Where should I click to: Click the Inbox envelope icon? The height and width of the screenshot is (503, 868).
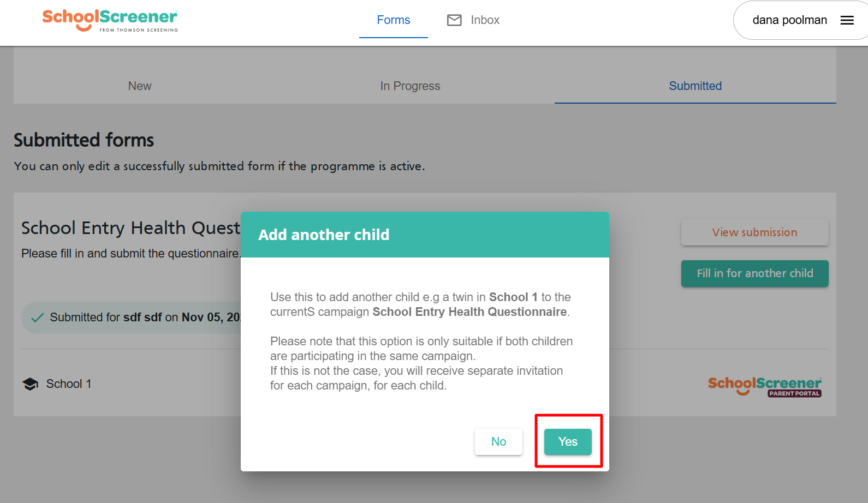[454, 20]
